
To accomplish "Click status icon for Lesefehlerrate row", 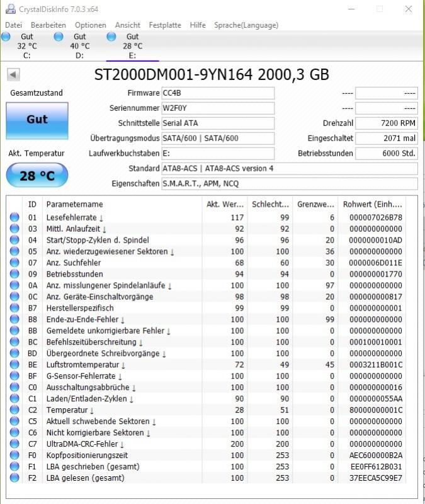I will coord(14,217).
